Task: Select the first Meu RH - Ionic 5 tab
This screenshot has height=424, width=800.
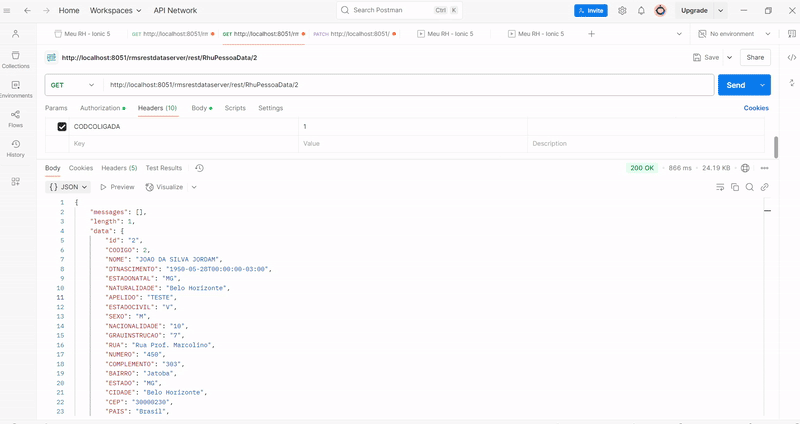Action: 82,34
